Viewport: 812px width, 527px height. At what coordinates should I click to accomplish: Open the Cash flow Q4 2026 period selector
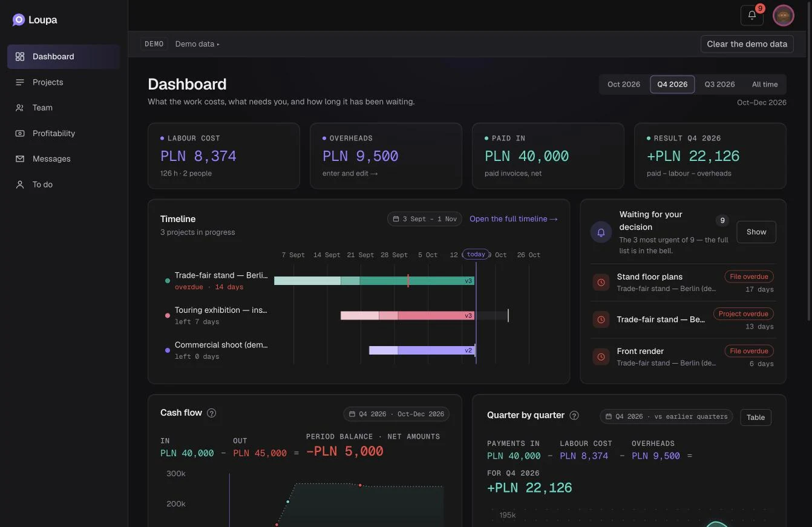396,414
